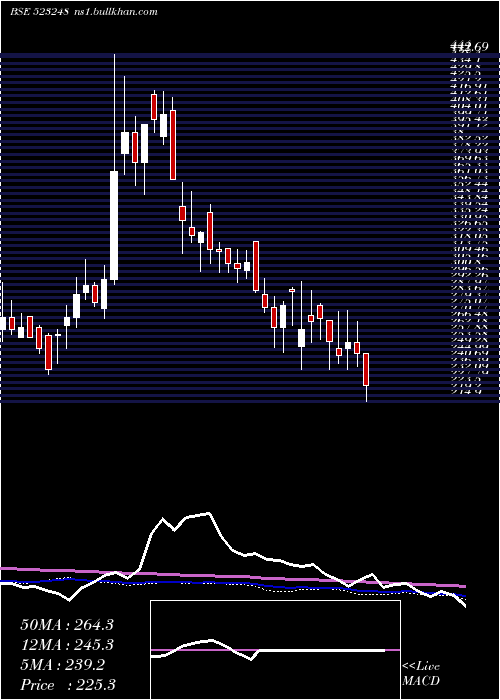Viewport: 500px width, 700px height.
Task: Click the last red candlestick on chart
Action: point(366,369)
